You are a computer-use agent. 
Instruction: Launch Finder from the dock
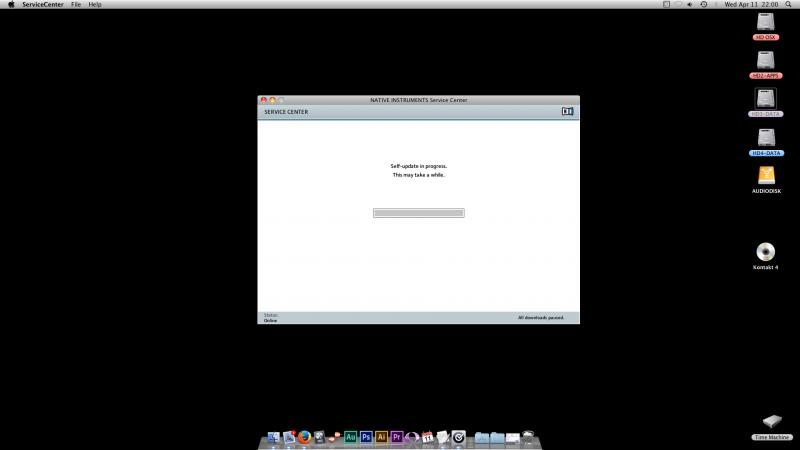pos(273,437)
